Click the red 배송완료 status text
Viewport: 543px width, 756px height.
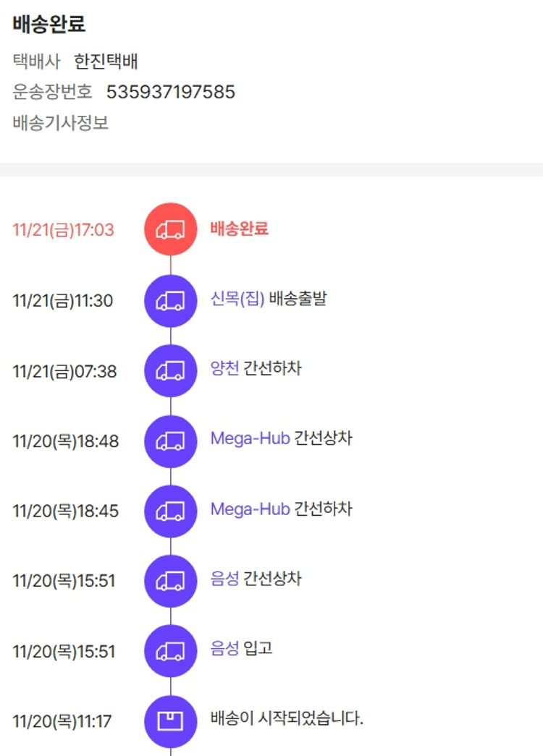[x=239, y=229]
